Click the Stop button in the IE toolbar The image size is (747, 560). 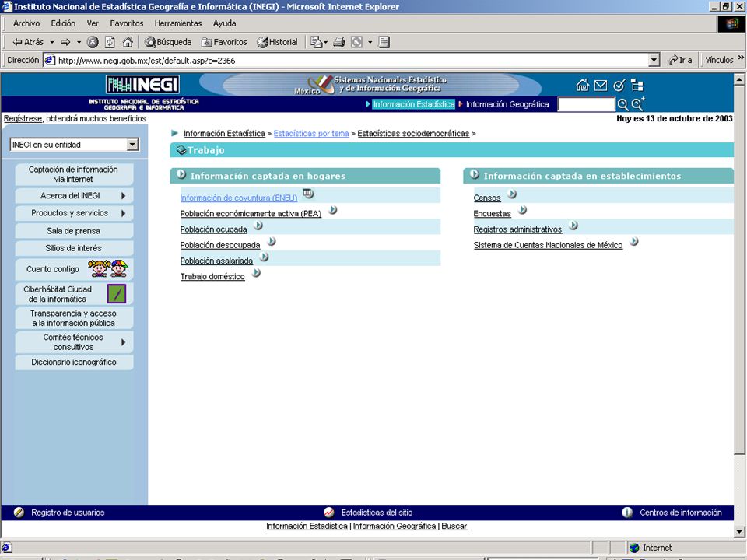[93, 42]
